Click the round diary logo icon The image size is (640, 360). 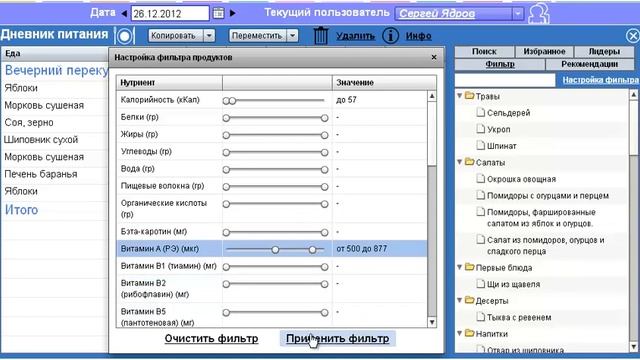pyautogui.click(x=125, y=36)
